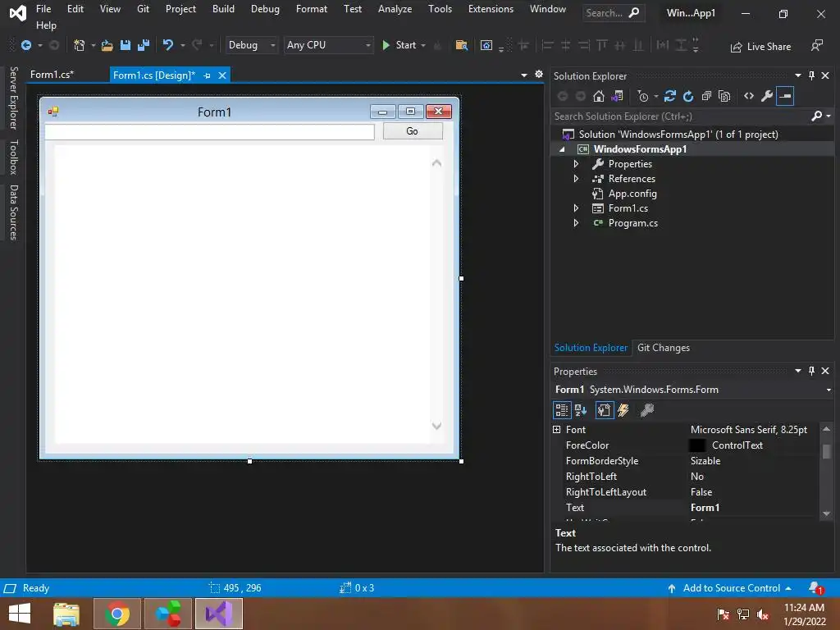
Task: Click the Go button on Form1 designer
Action: pos(413,131)
